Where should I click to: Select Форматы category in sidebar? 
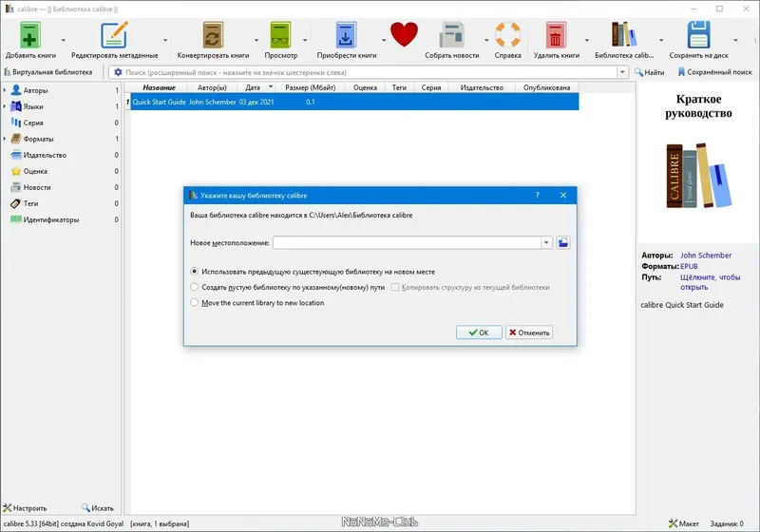tap(38, 139)
